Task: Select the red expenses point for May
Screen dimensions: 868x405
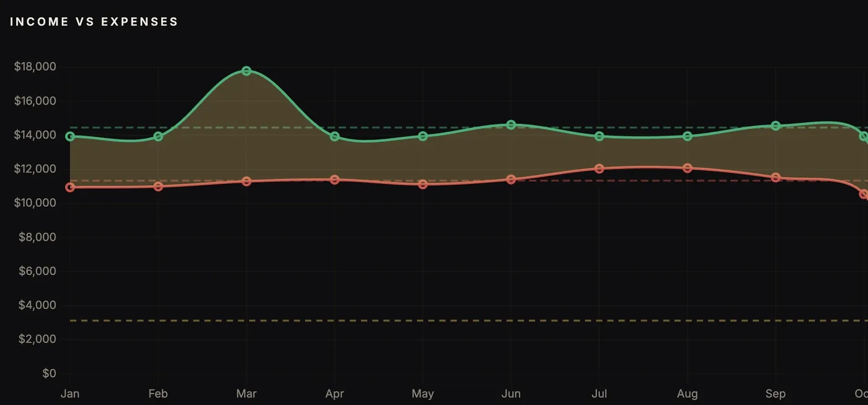Action: [423, 185]
